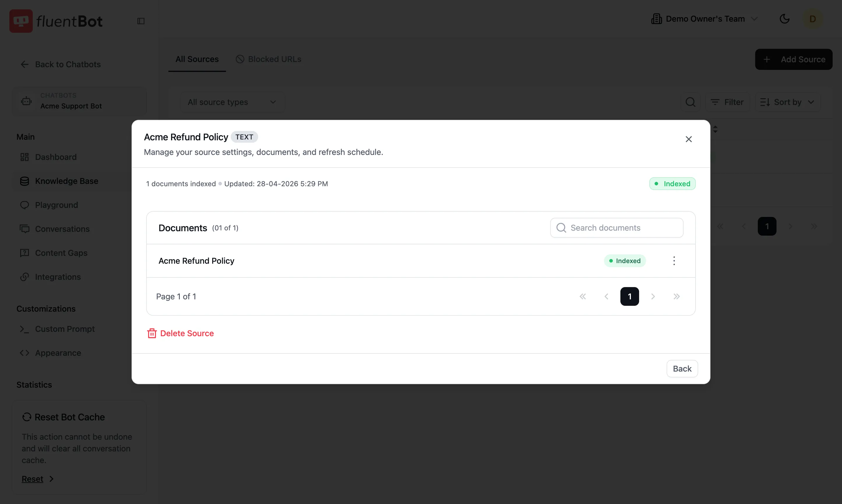Toggle dark mode with the moon icon
The image size is (842, 504).
tap(784, 19)
